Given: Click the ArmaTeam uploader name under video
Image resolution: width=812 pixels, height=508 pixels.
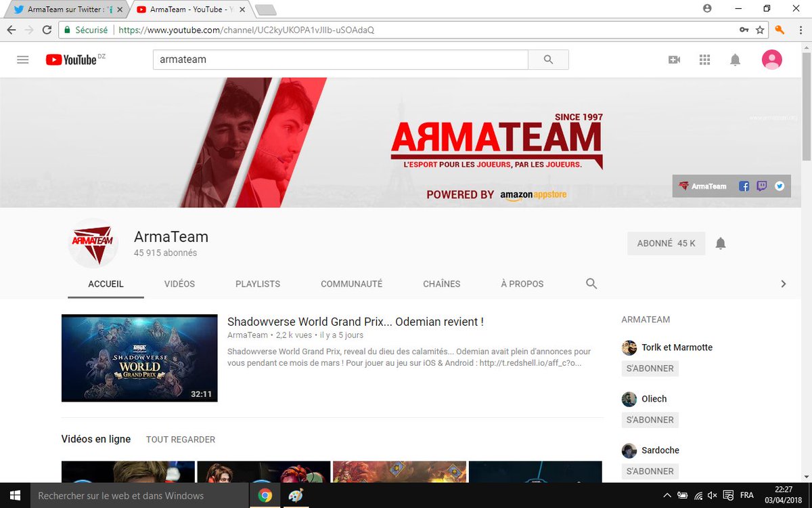Looking at the screenshot, I should pos(248,335).
